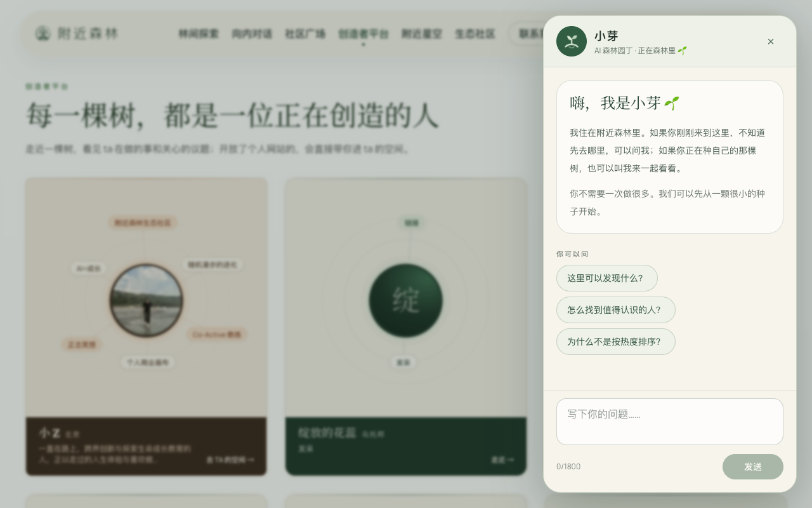Click the green 绽 circle avatar
812x508 pixels.
coord(406,300)
